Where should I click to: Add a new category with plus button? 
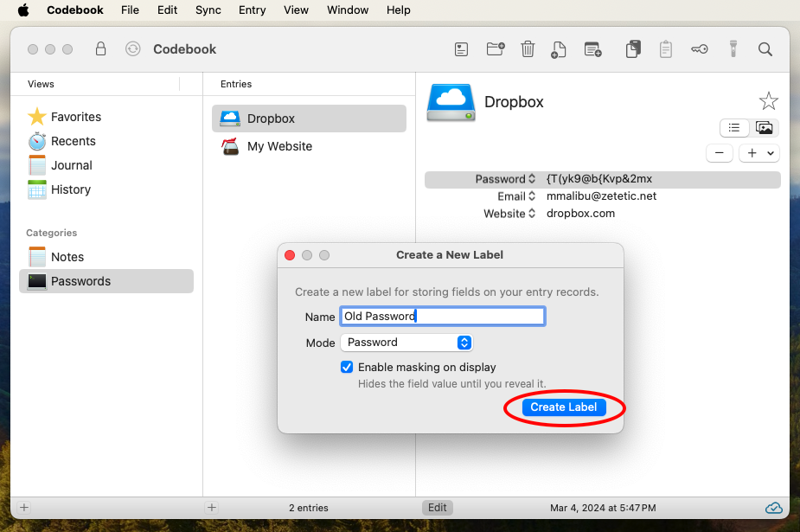pyautogui.click(x=24, y=508)
